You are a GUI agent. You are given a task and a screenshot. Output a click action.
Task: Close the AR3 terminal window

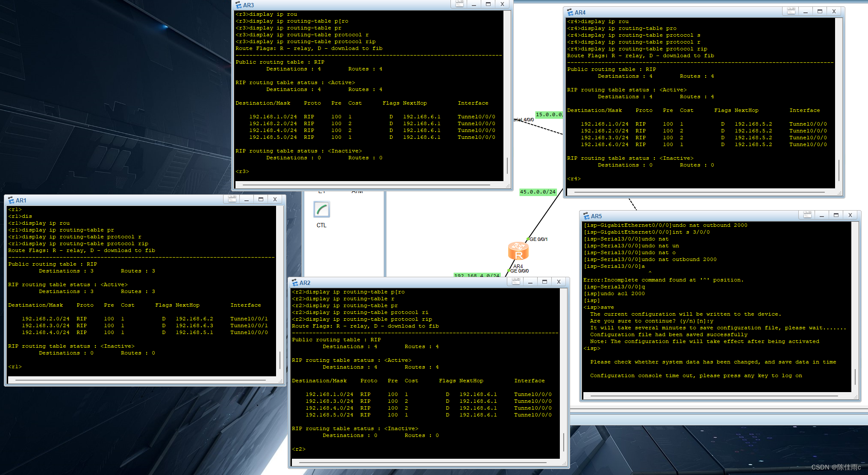tap(502, 4)
